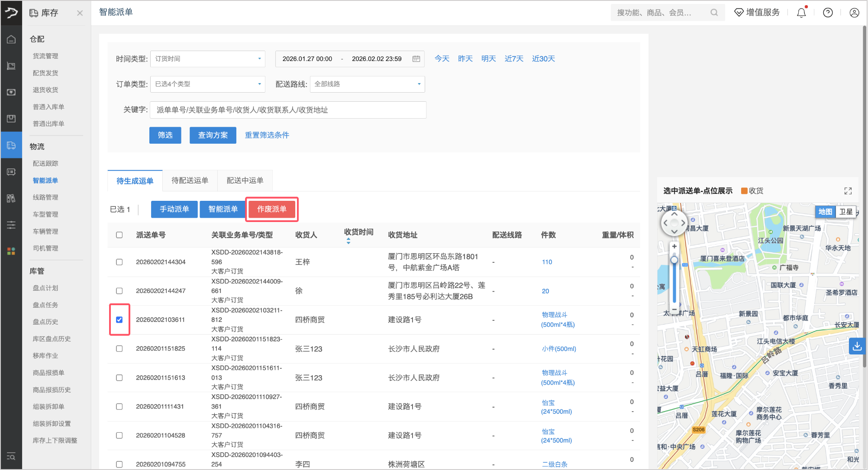Screen dimensions: 868x470
Task: Click the map zoom slider handle
Action: click(x=674, y=260)
